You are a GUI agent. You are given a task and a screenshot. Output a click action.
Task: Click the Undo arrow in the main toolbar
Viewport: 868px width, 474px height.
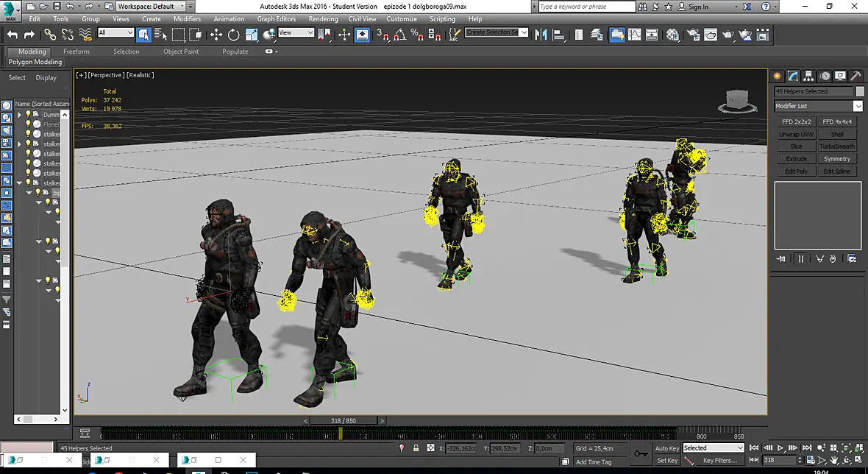pos(13,35)
